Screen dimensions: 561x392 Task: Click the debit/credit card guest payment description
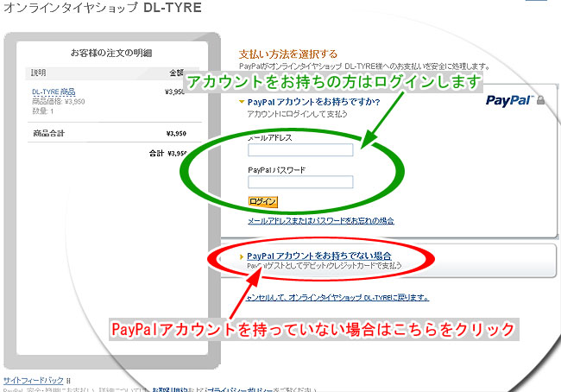click(x=325, y=266)
